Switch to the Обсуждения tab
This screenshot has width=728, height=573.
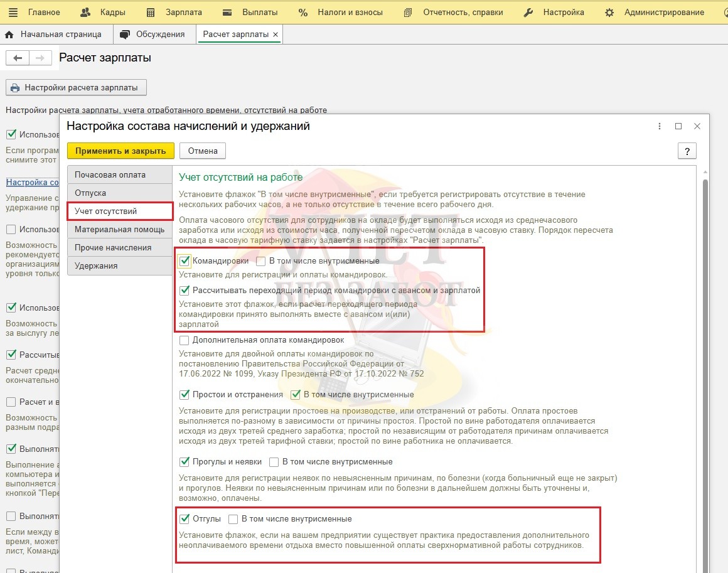pos(153,35)
